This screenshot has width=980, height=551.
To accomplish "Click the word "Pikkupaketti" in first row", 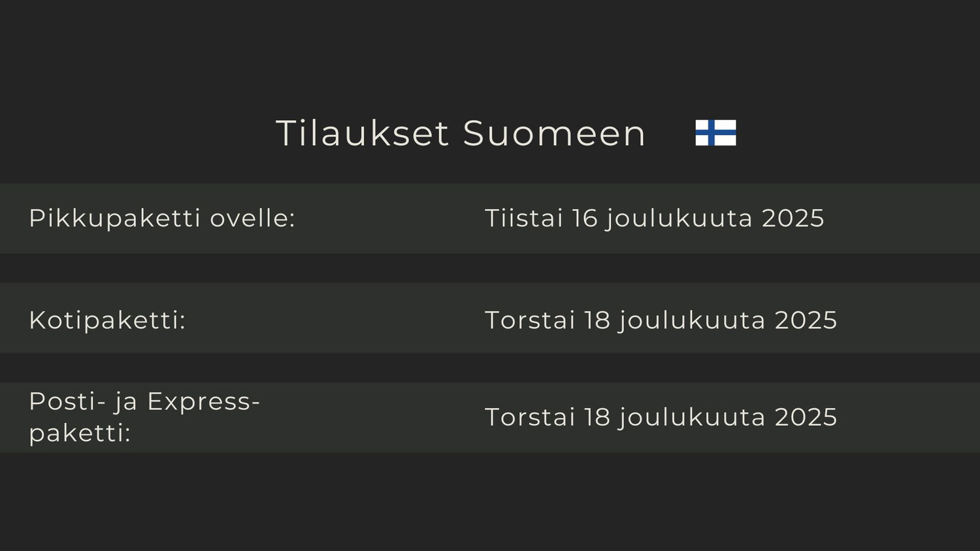I will tap(114, 218).
